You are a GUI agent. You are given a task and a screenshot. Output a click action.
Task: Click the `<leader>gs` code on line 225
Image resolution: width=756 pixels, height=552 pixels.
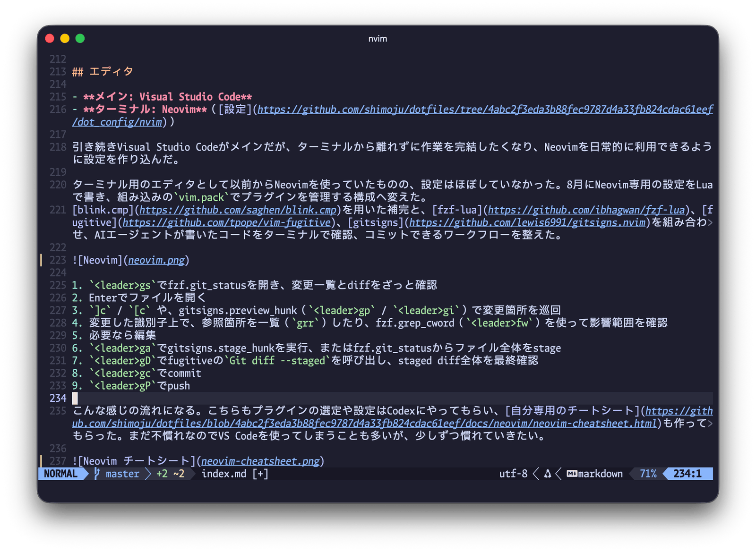point(122,285)
